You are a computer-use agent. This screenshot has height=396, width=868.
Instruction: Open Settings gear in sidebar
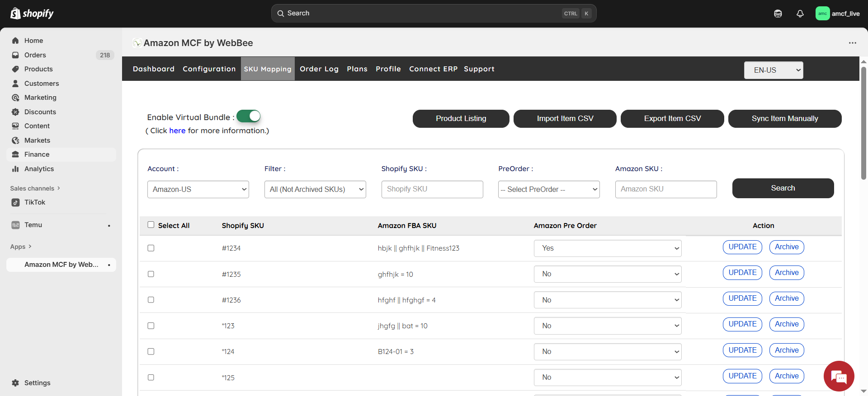[x=15, y=383]
